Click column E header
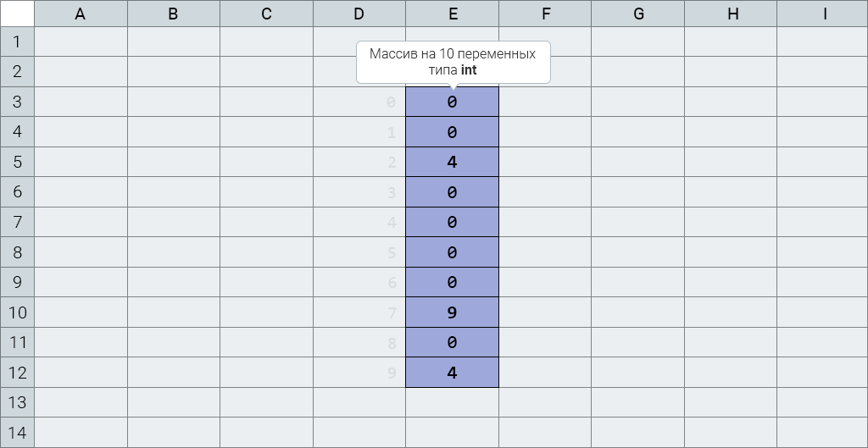This screenshot has height=448, width=868. tap(452, 14)
